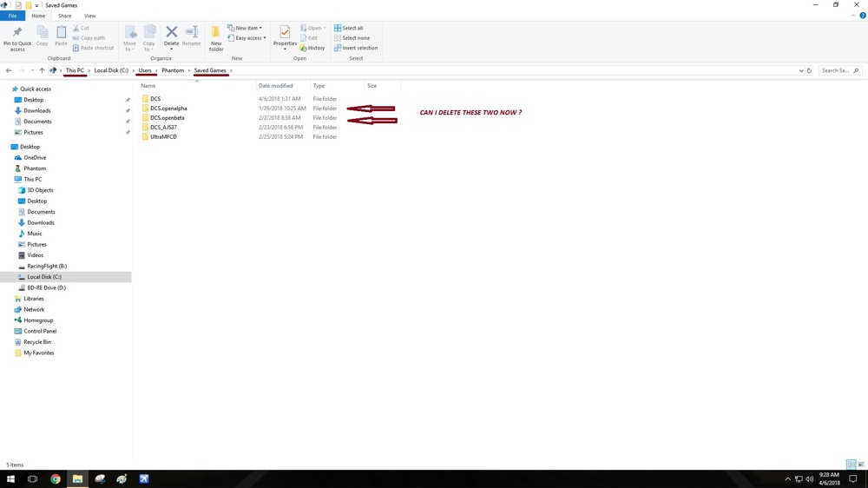The image size is (868, 488).
Task: Select the DCS_AJS37 folder
Action: (x=163, y=127)
